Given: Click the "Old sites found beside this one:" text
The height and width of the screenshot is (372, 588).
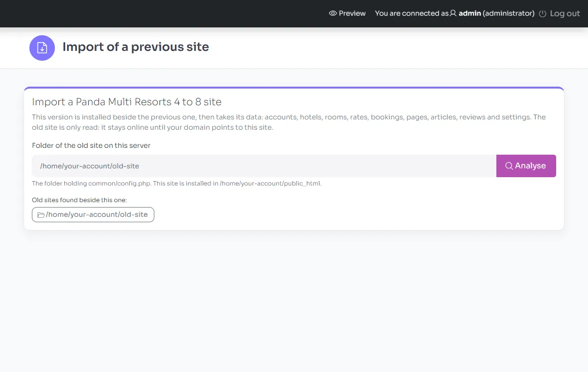Looking at the screenshot, I should [x=79, y=200].
